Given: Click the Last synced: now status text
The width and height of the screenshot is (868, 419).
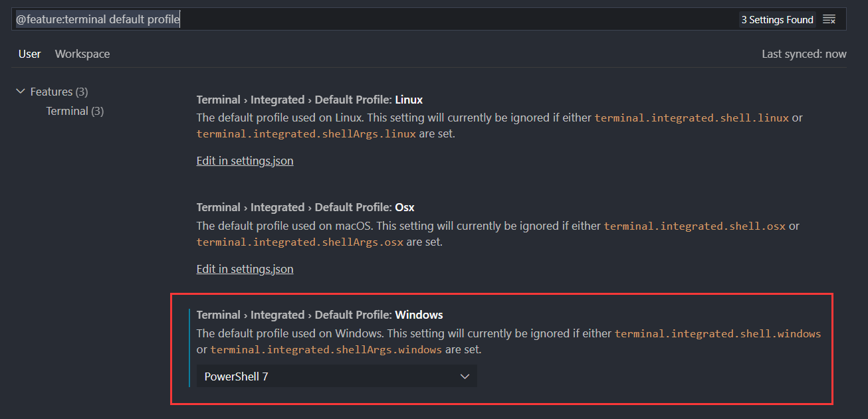Looking at the screenshot, I should (804, 54).
